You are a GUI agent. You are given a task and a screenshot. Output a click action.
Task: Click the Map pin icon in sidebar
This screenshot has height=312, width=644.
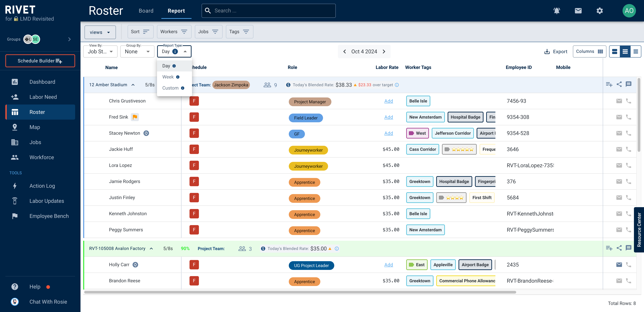tap(15, 127)
